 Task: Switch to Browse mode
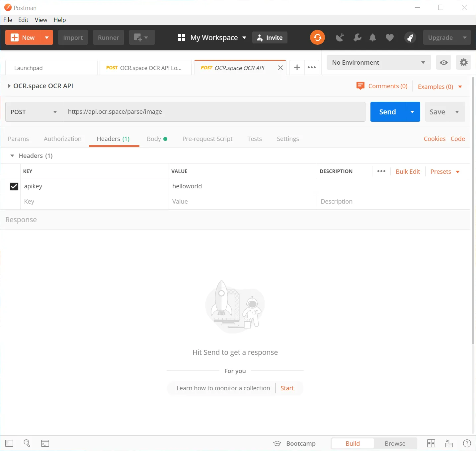(395, 443)
